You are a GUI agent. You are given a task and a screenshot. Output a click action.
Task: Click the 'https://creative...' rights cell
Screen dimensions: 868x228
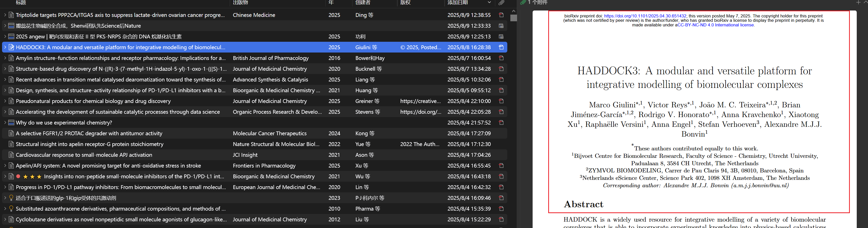click(421, 101)
